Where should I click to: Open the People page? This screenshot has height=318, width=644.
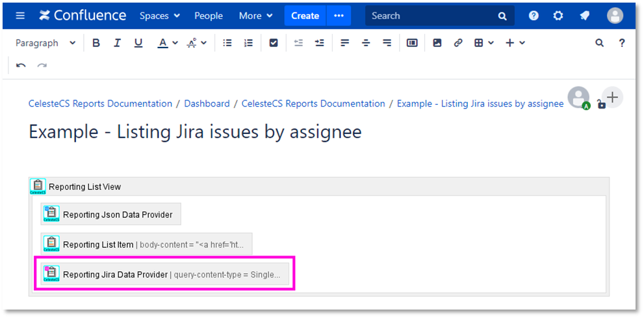209,16
